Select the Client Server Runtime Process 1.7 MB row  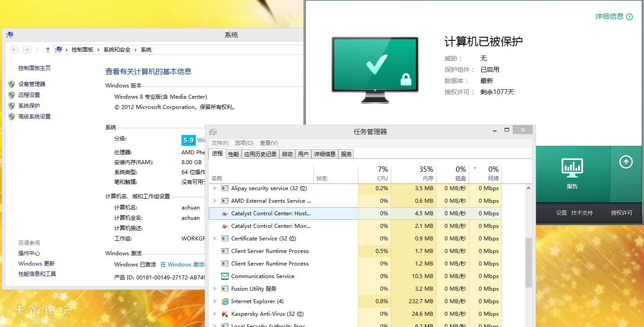tap(355, 251)
